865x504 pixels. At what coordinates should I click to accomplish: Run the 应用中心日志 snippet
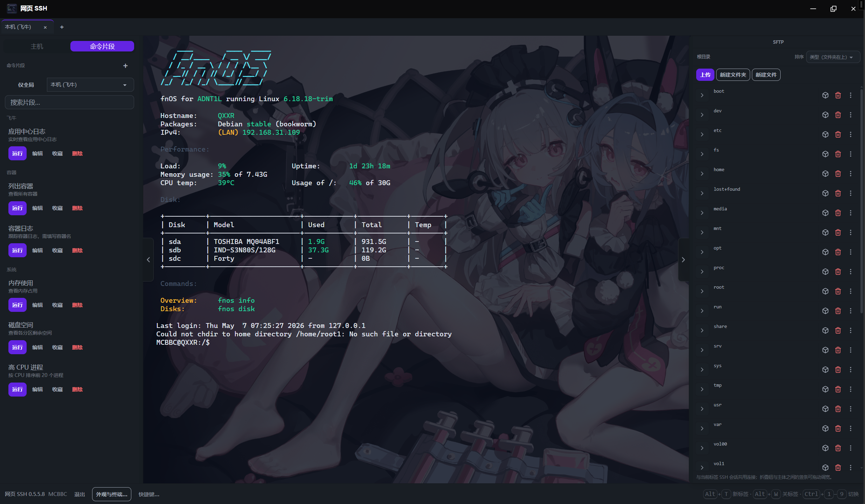18,154
